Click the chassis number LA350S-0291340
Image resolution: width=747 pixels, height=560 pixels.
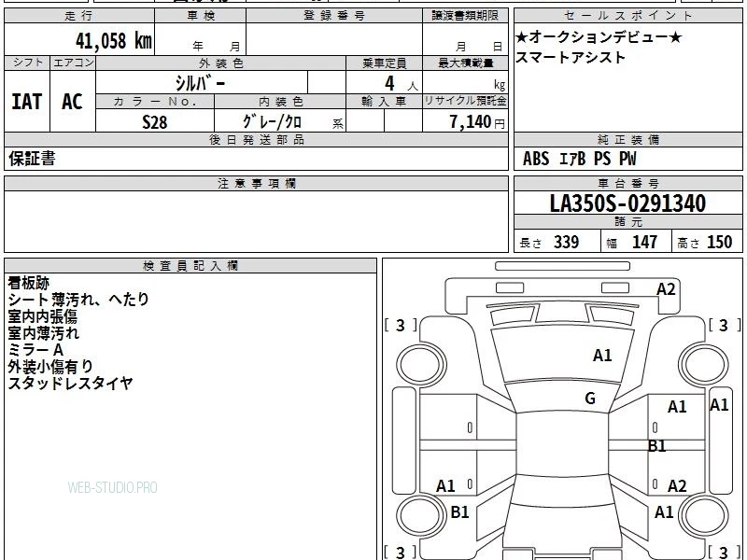627,203
